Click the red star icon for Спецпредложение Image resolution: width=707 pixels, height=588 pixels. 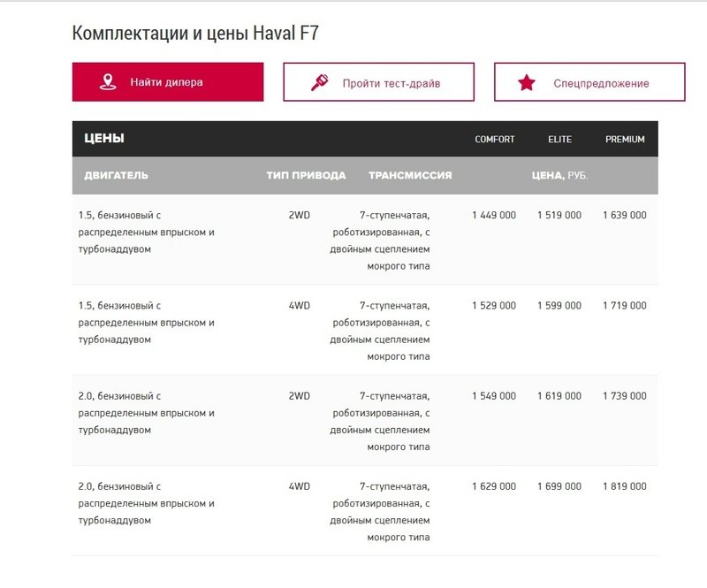pyautogui.click(x=527, y=83)
